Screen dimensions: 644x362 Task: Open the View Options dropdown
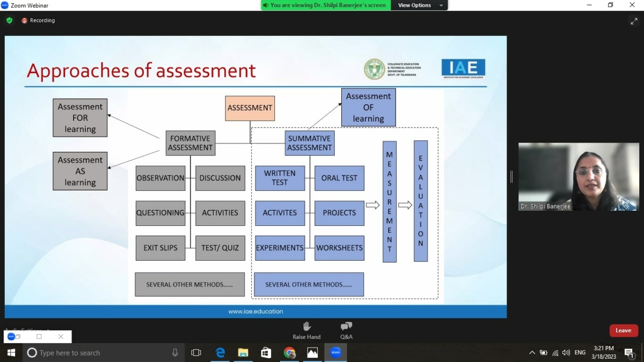(421, 5)
